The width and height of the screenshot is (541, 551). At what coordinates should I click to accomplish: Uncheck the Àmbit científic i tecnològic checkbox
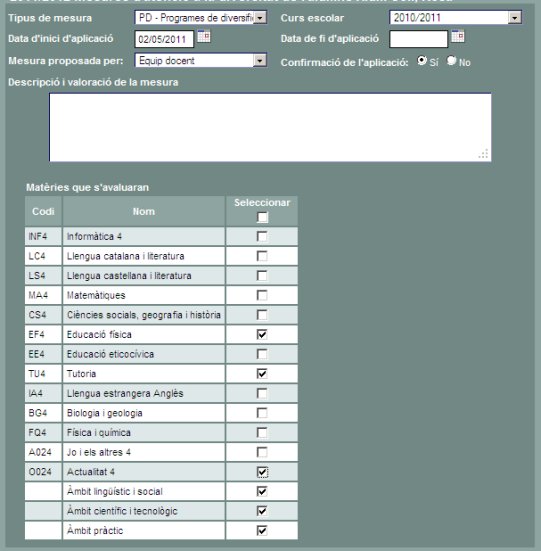(x=262, y=511)
